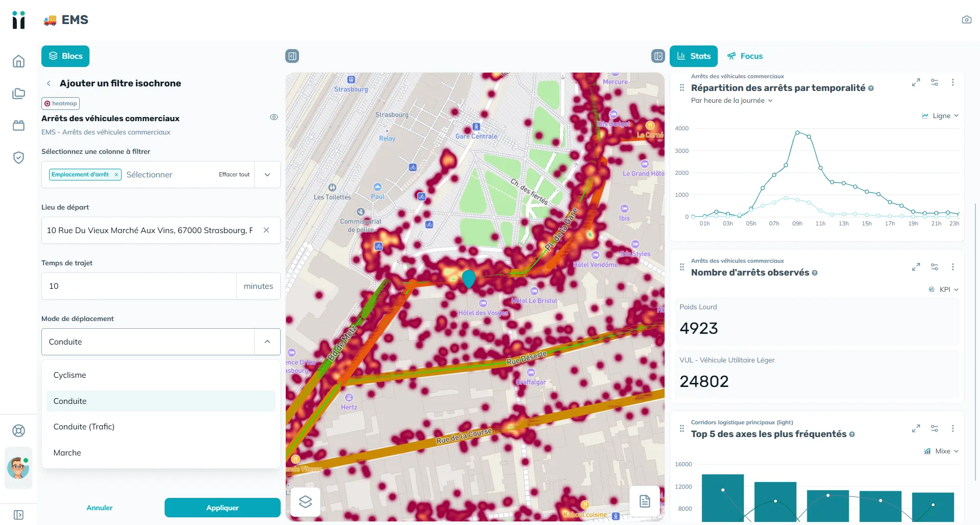Grab drag handle of Nombre d'arrêts widget
Image resolution: width=980 pixels, height=525 pixels.
click(681, 267)
